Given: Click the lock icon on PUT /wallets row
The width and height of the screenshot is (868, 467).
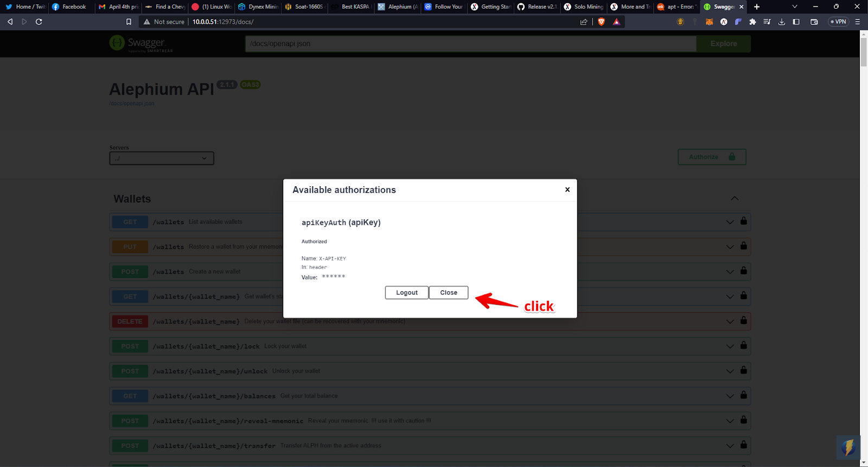Looking at the screenshot, I should point(744,245).
